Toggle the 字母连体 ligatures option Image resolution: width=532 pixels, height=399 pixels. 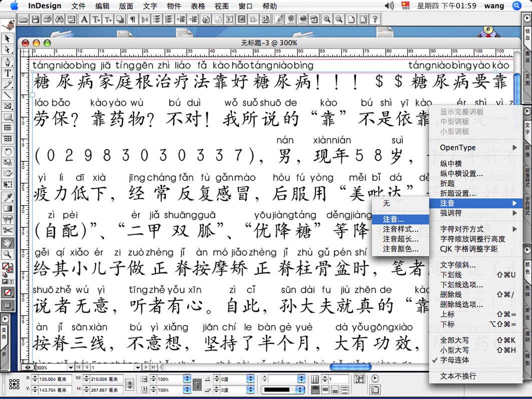coord(454,360)
